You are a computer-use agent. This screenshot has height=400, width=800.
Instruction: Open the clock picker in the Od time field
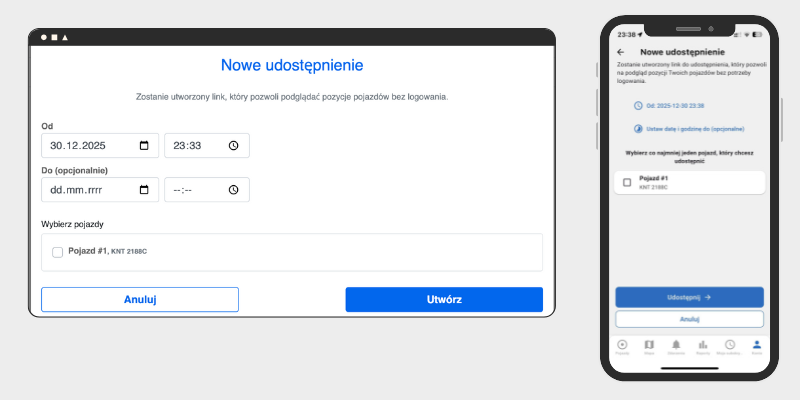point(233,146)
